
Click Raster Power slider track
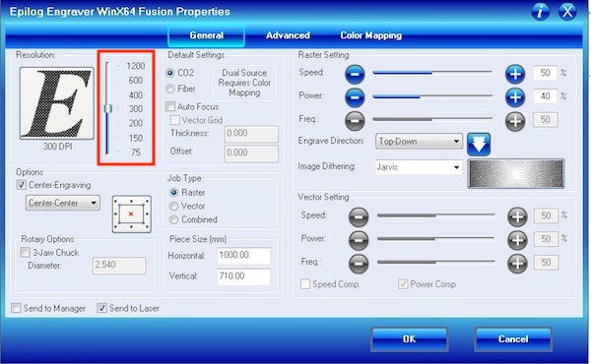(x=432, y=96)
